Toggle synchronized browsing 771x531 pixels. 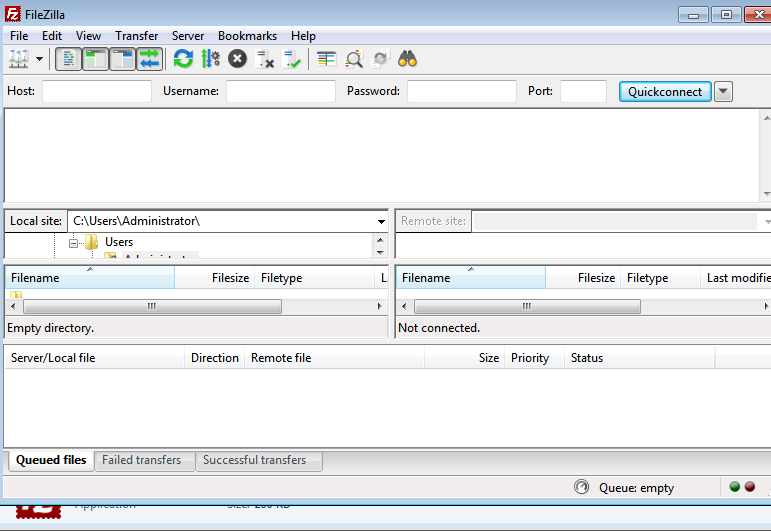tap(381, 59)
